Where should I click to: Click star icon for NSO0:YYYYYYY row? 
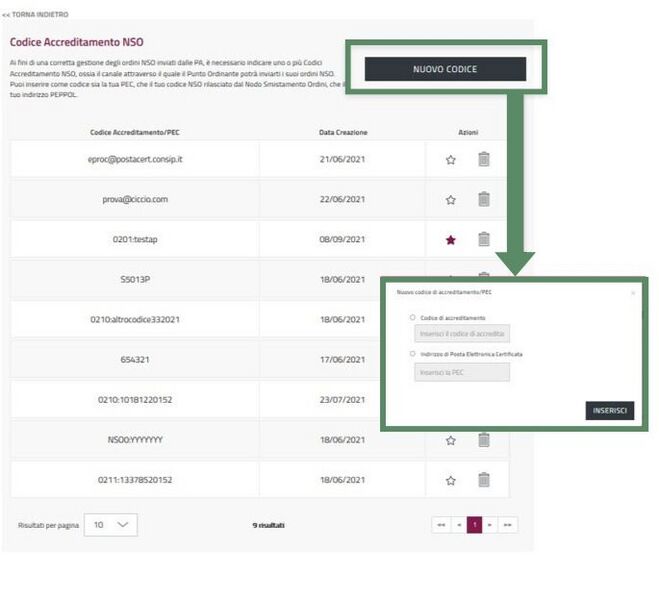[x=450, y=440]
